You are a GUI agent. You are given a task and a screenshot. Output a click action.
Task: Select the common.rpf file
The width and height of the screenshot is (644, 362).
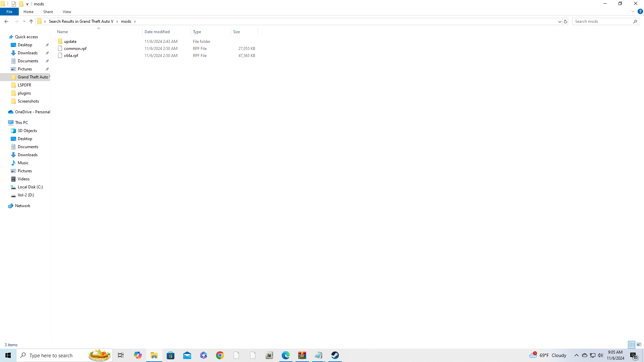(75, 49)
